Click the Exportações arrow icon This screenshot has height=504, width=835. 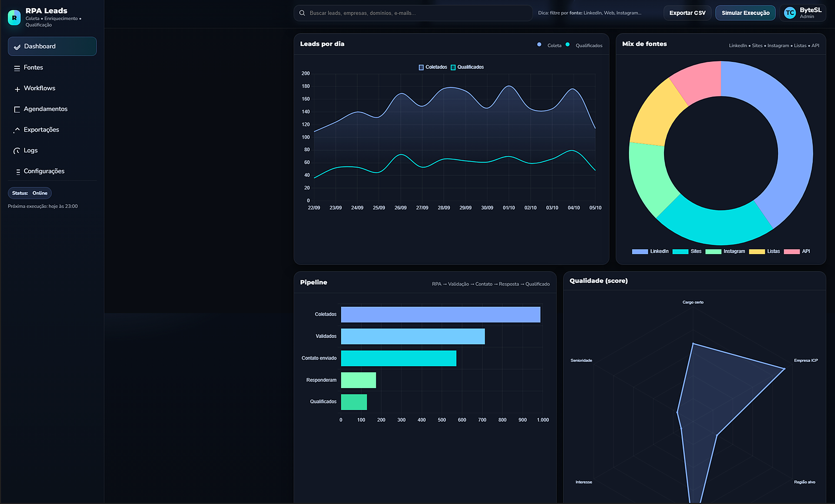coord(17,130)
